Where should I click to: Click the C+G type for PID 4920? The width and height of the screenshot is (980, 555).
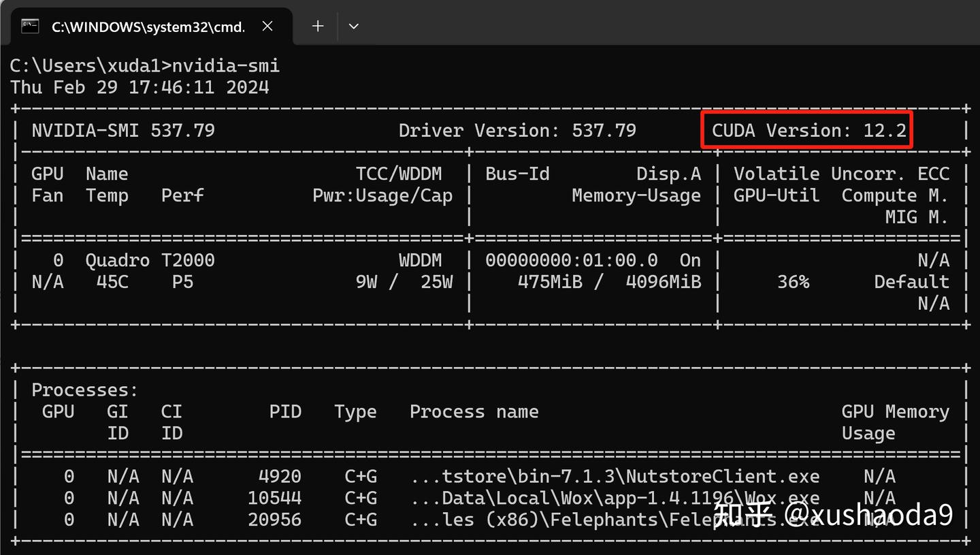361,477
